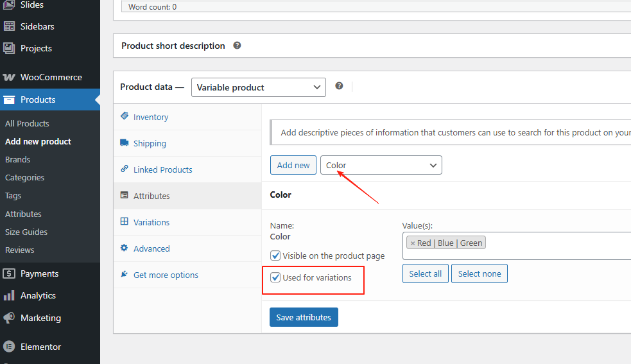Click the Slides icon in sidebar

tap(9, 5)
